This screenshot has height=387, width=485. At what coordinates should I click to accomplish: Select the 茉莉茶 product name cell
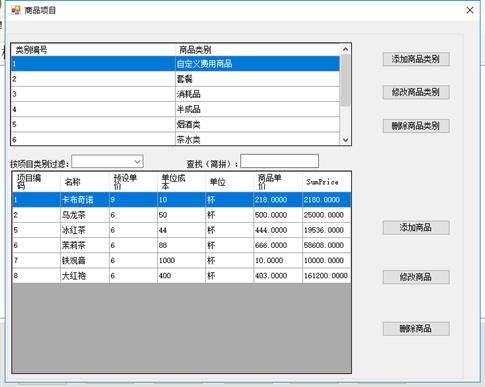point(85,245)
